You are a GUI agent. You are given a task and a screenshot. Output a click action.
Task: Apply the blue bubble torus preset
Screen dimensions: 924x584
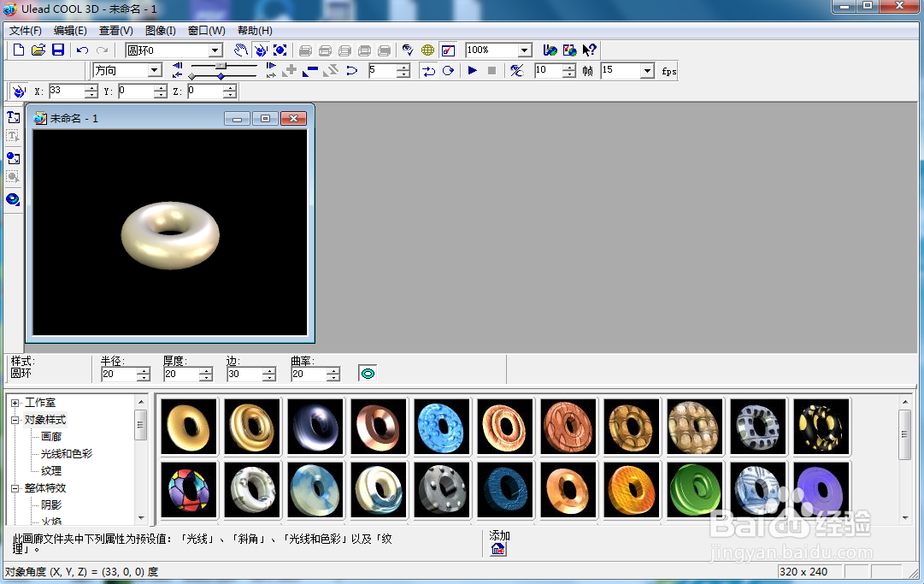point(442,427)
